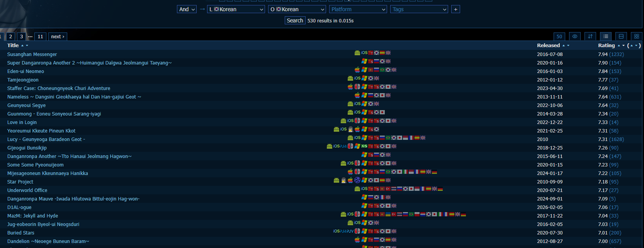Open the Platform filter dropdown
This screenshot has width=644, height=248.
tap(358, 9)
